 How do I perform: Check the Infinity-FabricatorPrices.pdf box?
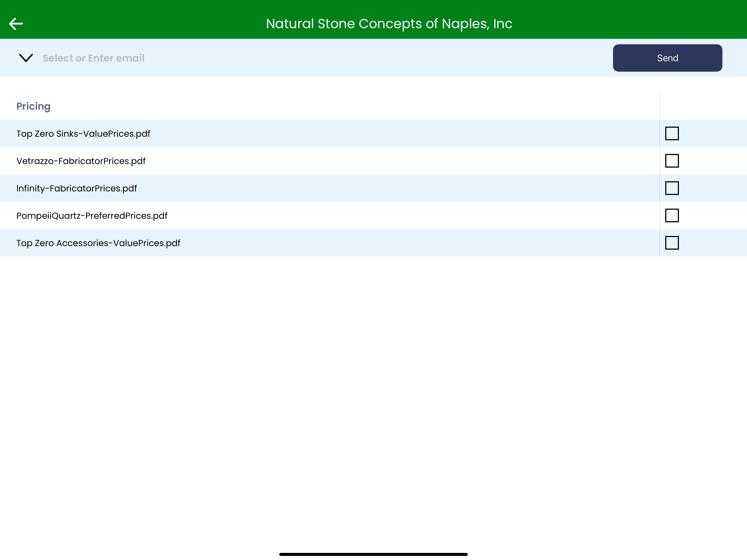(x=672, y=188)
